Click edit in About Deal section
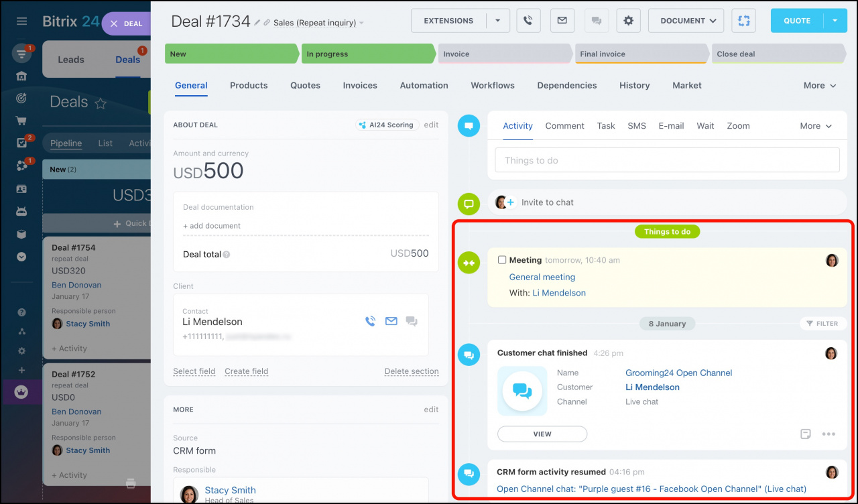This screenshot has height=504, width=858. 431,125
